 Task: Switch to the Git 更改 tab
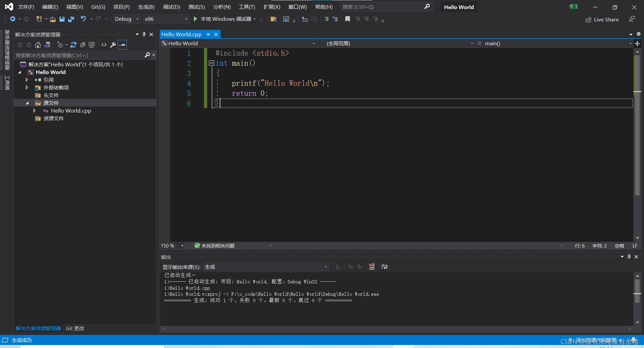point(75,329)
